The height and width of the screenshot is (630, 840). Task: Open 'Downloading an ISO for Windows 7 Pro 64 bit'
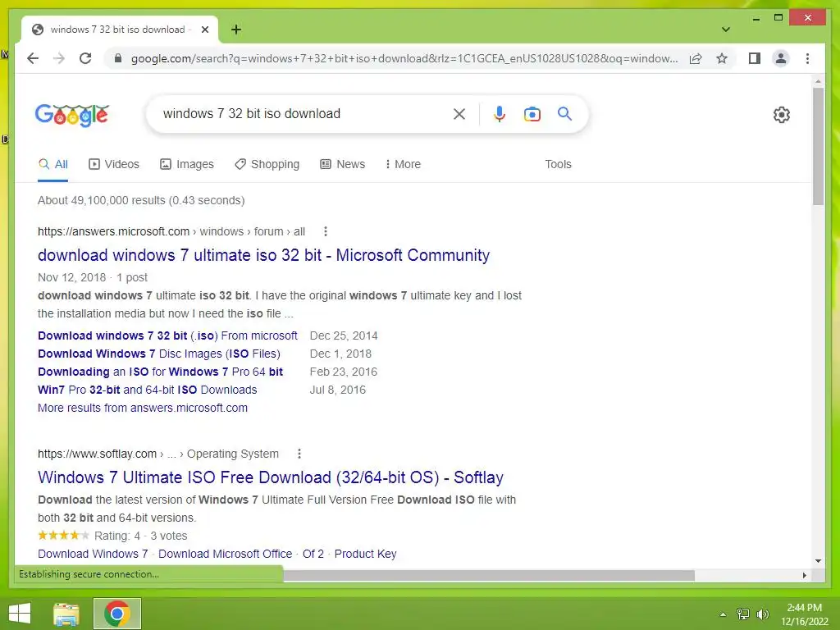(x=160, y=372)
